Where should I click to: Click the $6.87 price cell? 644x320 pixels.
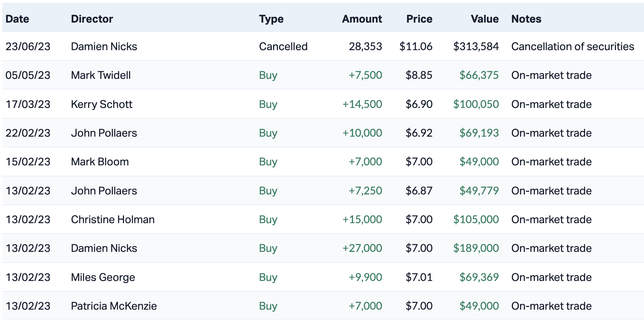coord(419,191)
